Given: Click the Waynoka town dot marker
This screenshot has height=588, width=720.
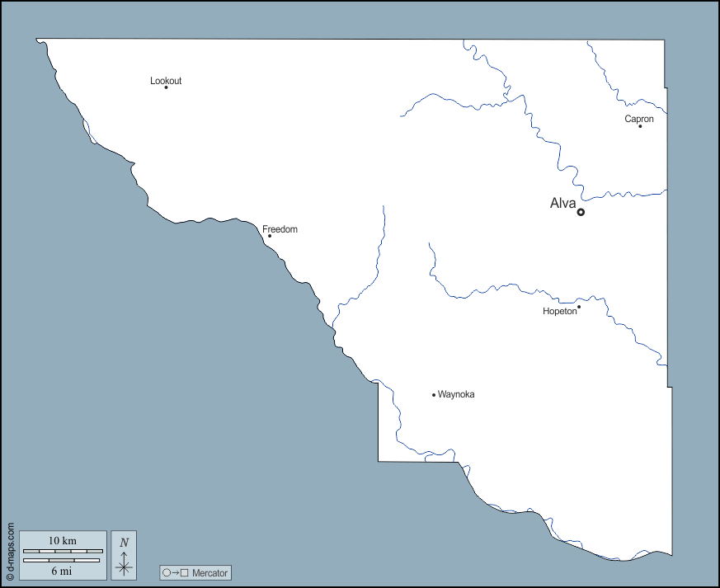Looking at the screenshot, I should 434,395.
